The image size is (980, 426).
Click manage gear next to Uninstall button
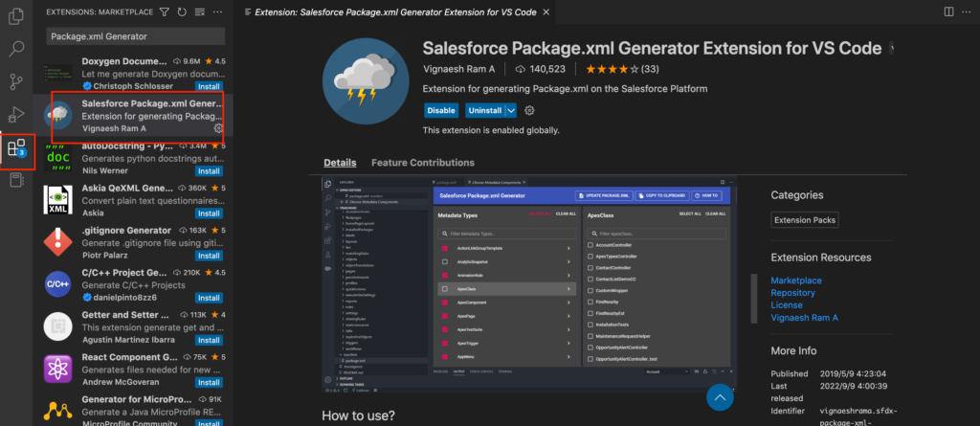pyautogui.click(x=529, y=111)
